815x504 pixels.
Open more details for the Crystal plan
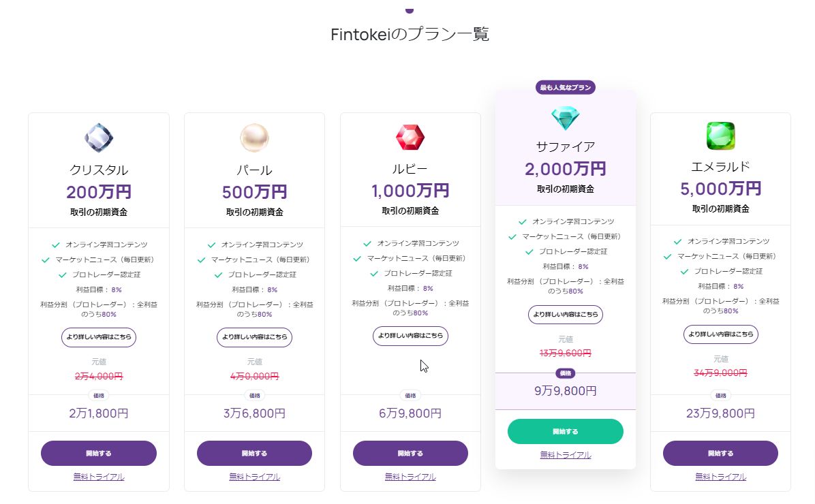(99, 337)
